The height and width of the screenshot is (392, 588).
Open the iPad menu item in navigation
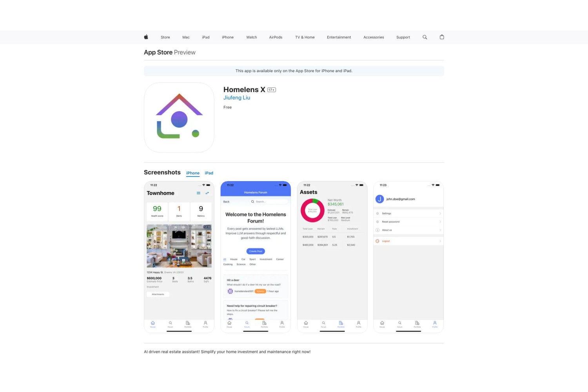click(206, 37)
